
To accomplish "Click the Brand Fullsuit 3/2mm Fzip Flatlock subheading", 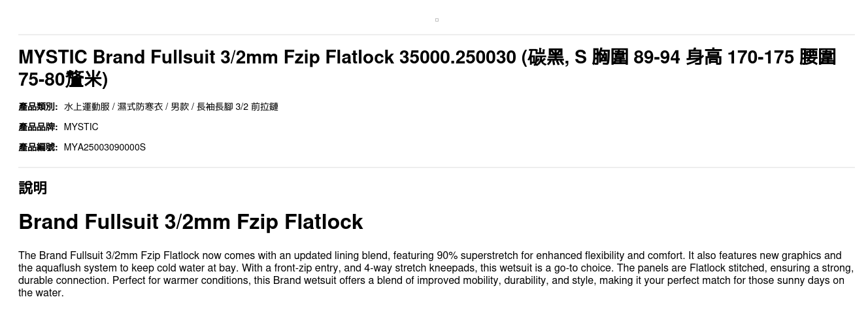I will 190,222.
